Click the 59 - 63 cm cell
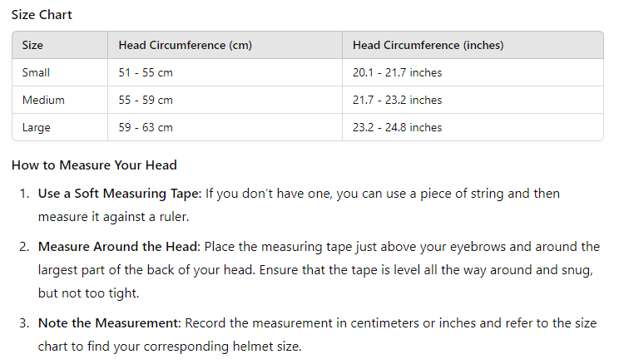 146,127
